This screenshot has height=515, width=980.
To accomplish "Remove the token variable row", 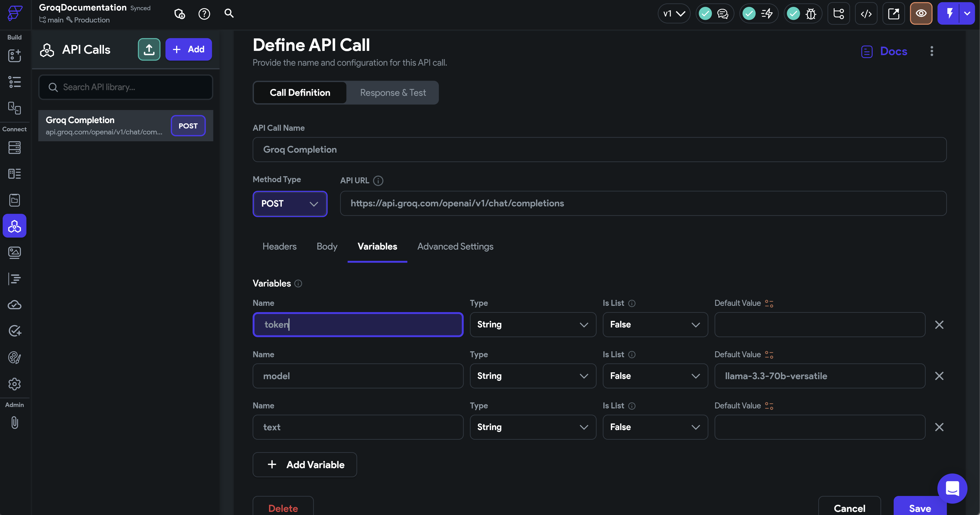I will point(939,325).
